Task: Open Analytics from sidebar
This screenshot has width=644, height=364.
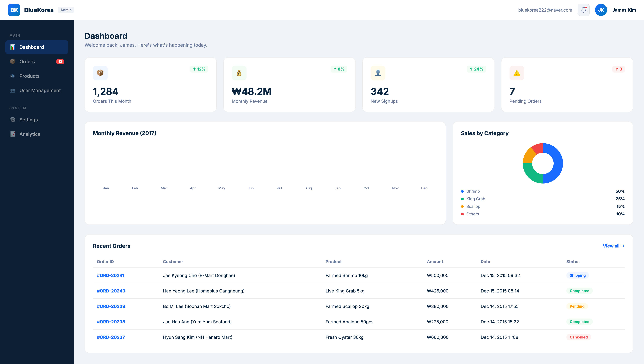Action: (30, 134)
